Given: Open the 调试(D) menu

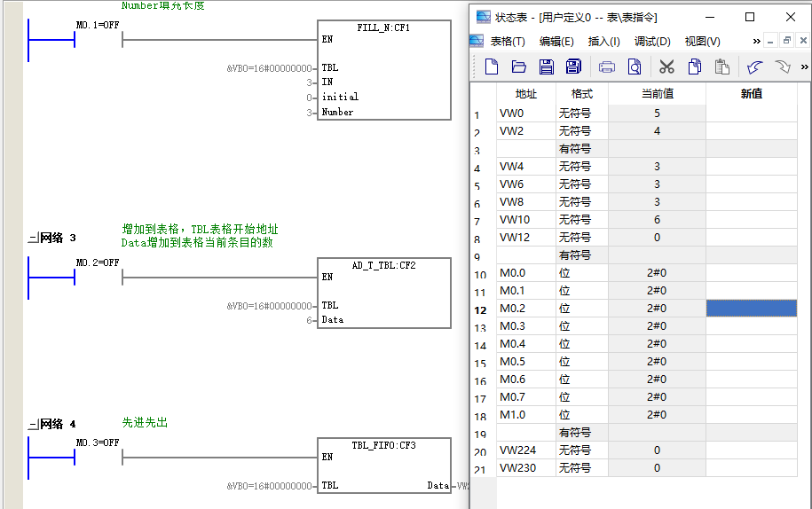Looking at the screenshot, I should point(652,42).
